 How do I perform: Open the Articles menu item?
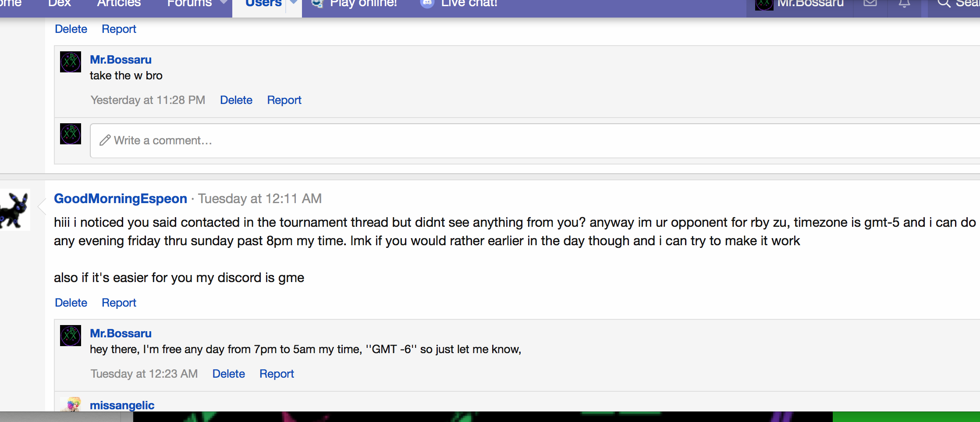point(119,4)
